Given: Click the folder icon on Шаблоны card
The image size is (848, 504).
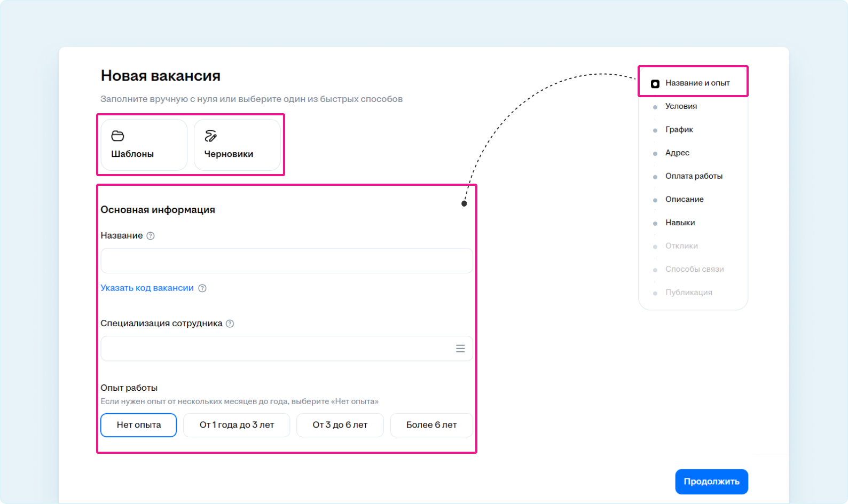Looking at the screenshot, I should (x=117, y=136).
